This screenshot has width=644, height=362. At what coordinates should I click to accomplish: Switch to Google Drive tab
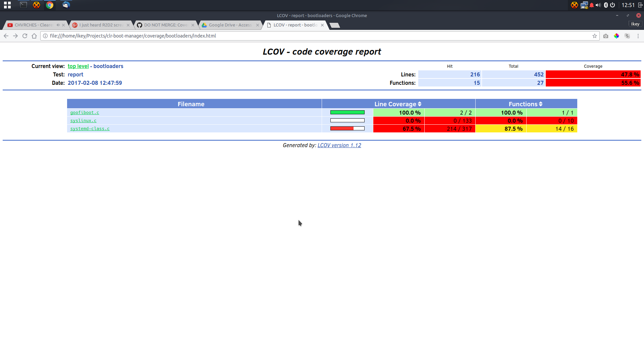230,25
